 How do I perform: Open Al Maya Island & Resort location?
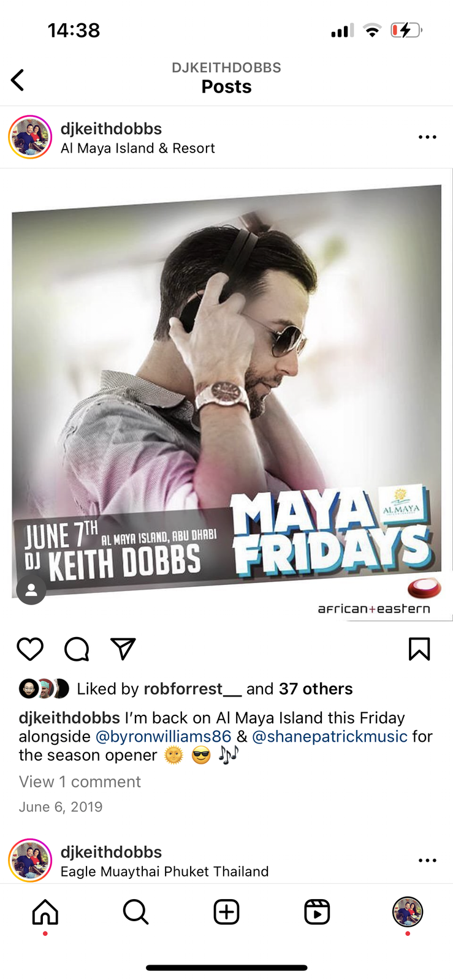(x=138, y=148)
